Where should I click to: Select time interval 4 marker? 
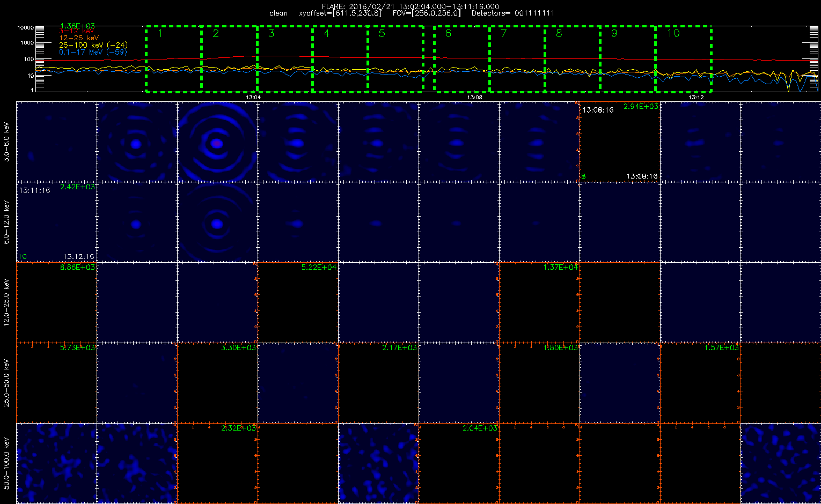[327, 34]
